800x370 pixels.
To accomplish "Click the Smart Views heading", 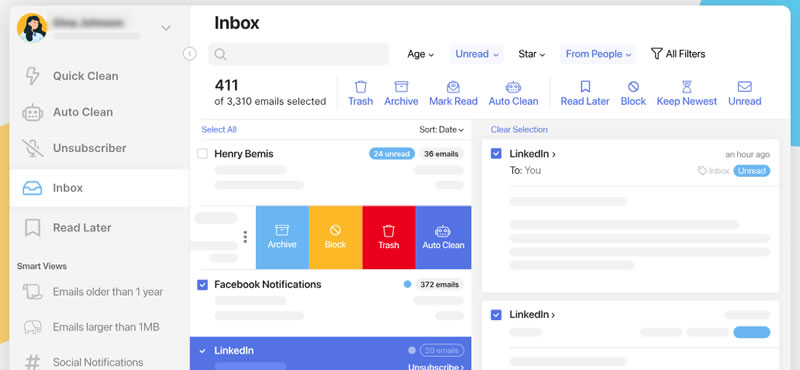I will (42, 266).
